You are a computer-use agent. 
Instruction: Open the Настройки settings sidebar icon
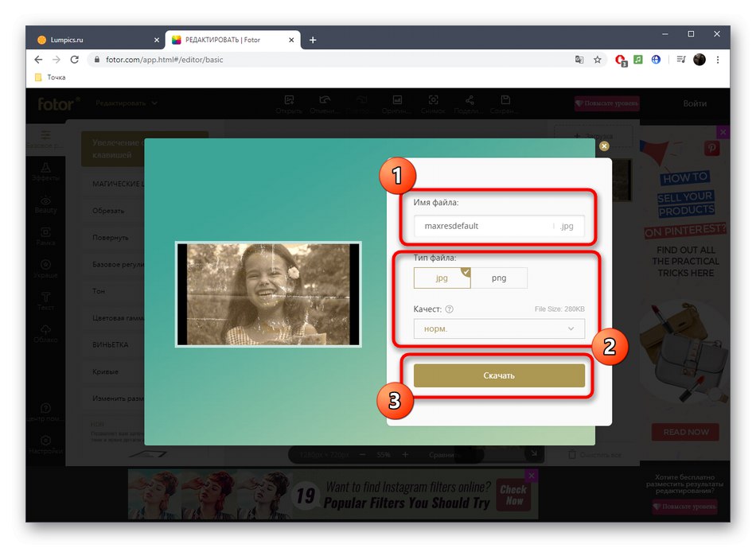click(45, 445)
